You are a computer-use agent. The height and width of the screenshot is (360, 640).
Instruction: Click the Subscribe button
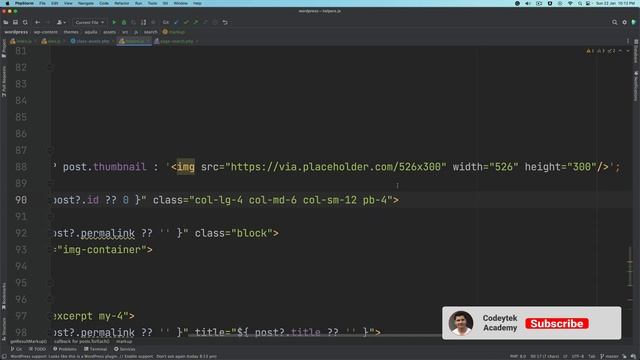click(557, 324)
